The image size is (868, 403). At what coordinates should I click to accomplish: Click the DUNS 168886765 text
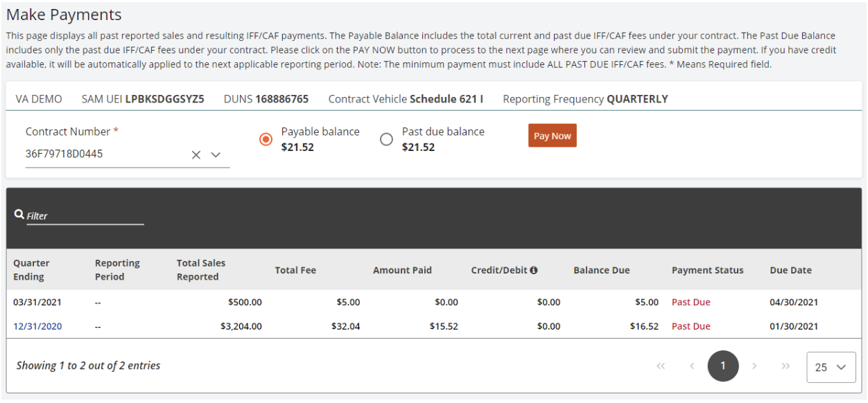(x=266, y=99)
